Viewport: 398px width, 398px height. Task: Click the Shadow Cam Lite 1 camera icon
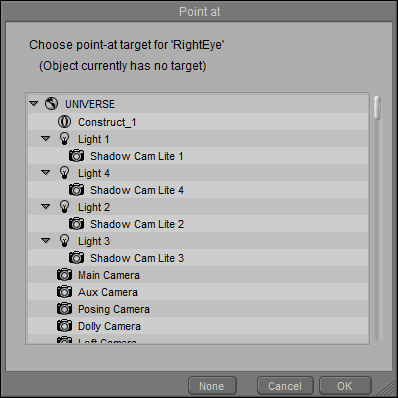click(76, 156)
